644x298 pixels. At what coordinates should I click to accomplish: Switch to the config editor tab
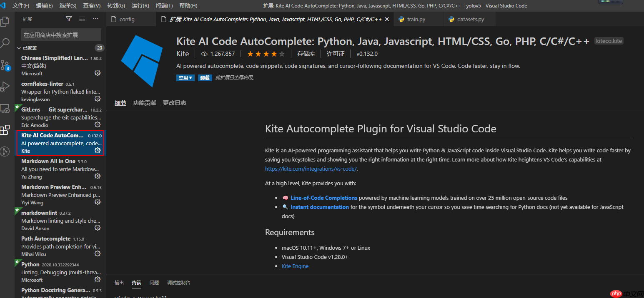click(131, 19)
